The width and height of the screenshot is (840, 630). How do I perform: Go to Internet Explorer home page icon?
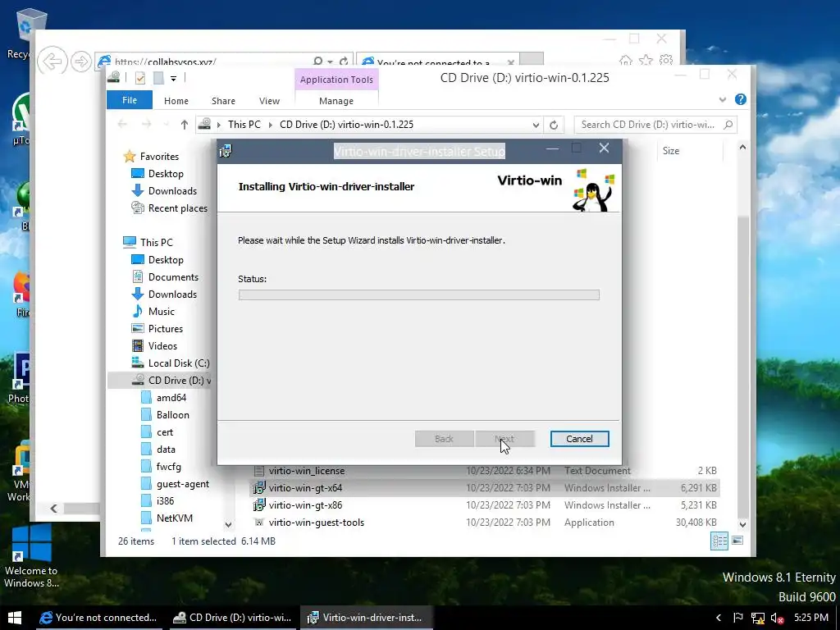[625, 61]
